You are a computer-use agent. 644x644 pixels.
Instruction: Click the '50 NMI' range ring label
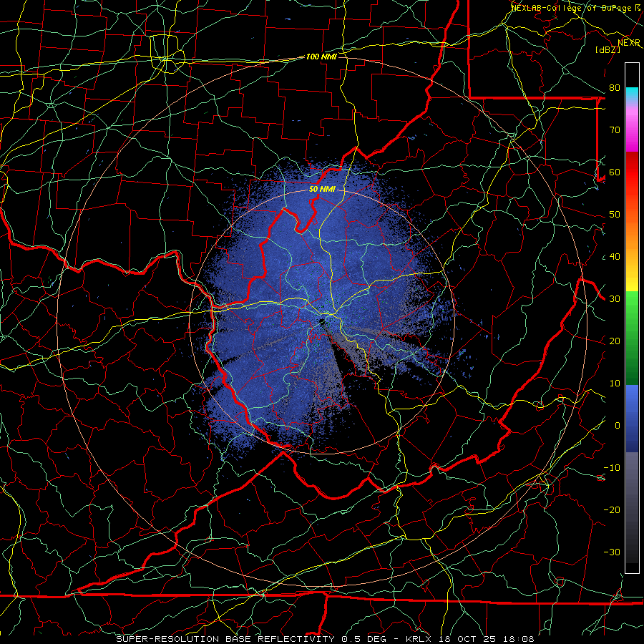tap(322, 190)
